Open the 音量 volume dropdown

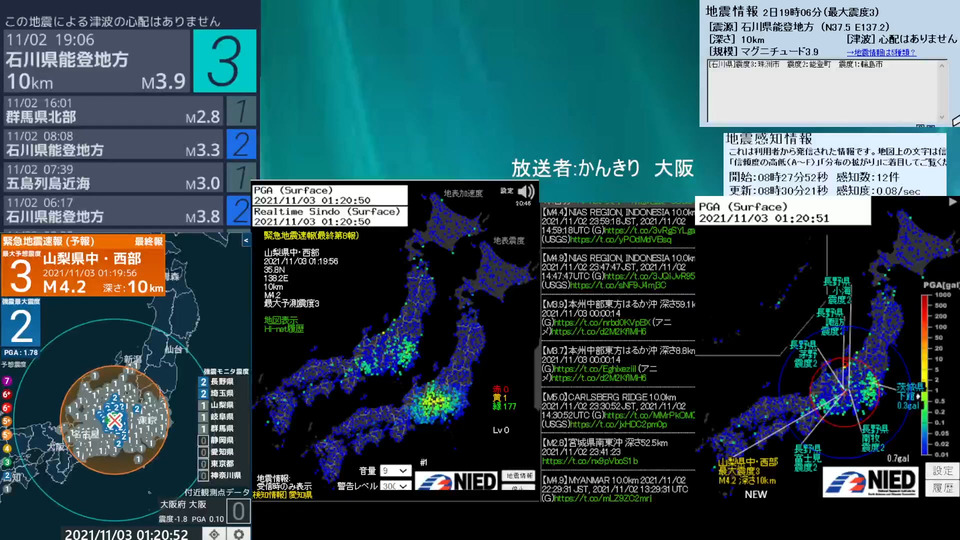(x=395, y=470)
